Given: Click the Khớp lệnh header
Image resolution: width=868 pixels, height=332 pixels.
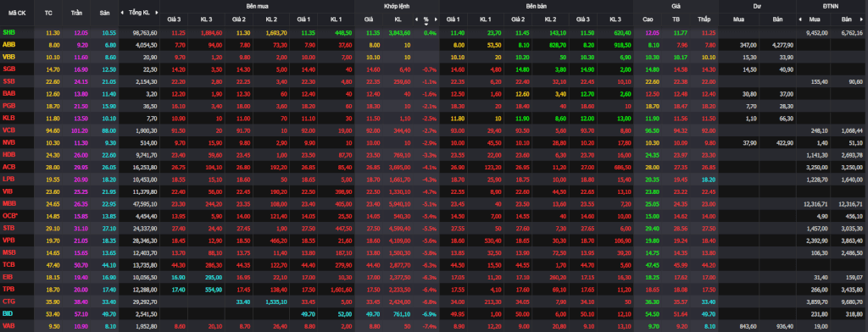Looking at the screenshot, I should (x=397, y=6).
